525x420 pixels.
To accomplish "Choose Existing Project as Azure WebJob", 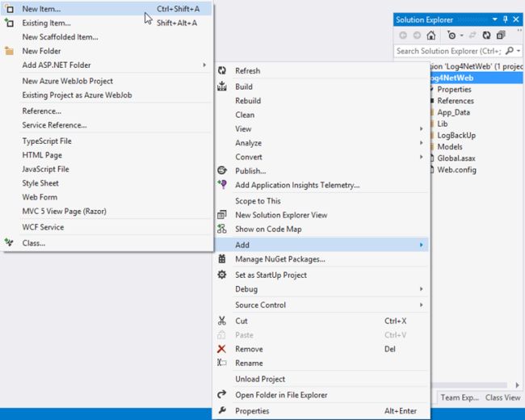I will pyautogui.click(x=107, y=94).
